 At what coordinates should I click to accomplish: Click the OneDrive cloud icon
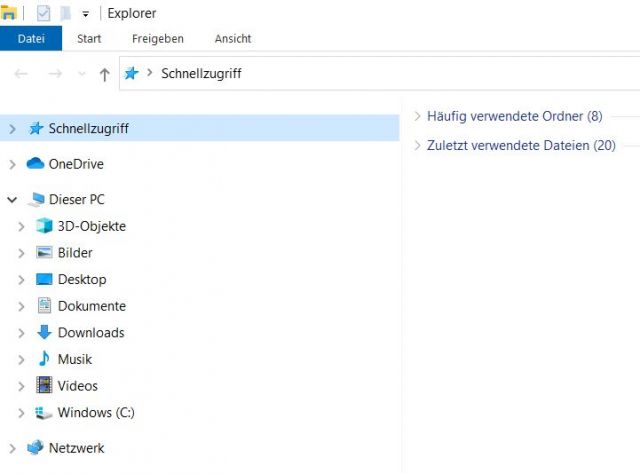(x=35, y=163)
